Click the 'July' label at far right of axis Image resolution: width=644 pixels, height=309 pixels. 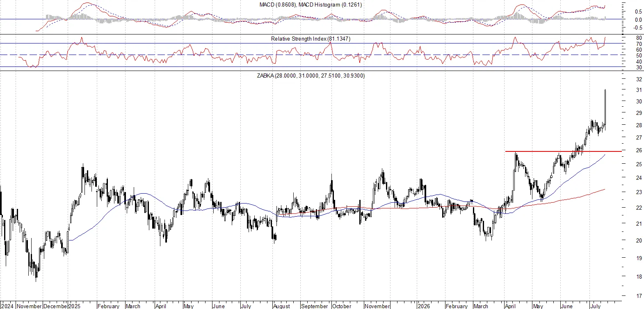pos(595,306)
